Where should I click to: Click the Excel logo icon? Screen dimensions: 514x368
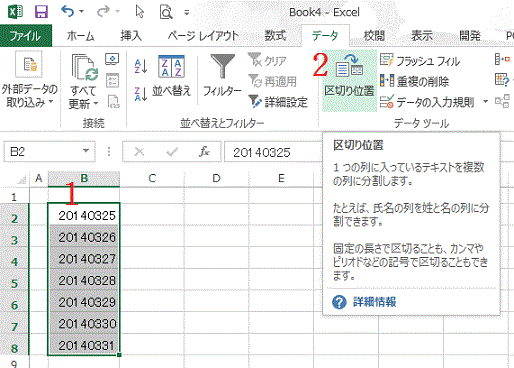click(x=15, y=12)
